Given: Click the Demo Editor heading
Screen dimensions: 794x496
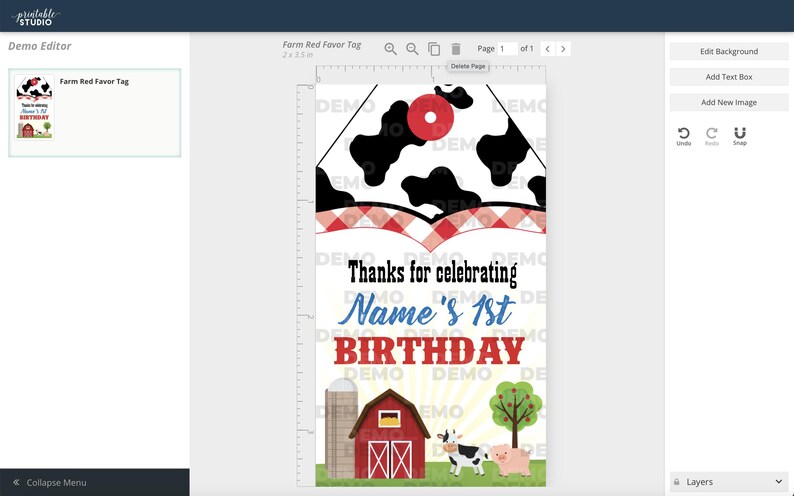Looking at the screenshot, I should click(39, 46).
